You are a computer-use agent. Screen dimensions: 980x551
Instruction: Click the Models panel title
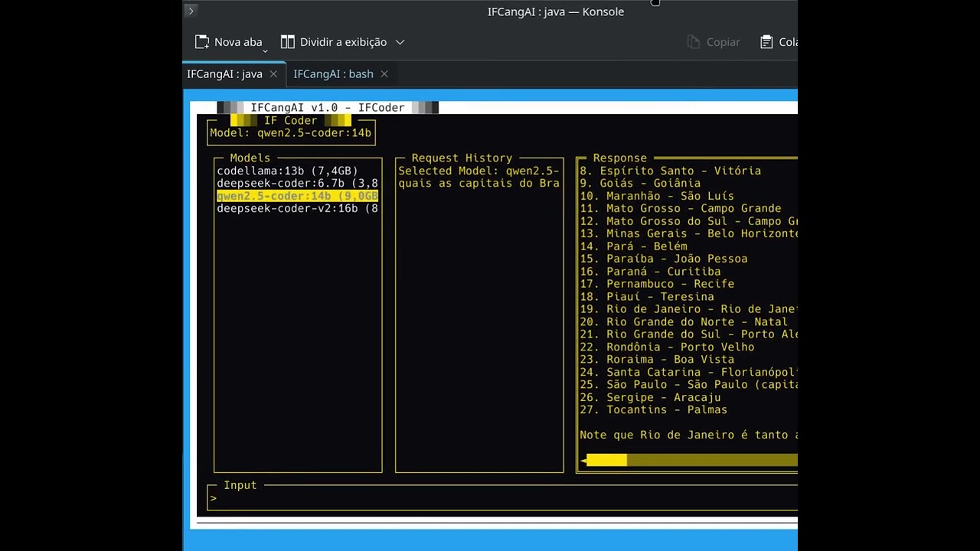click(250, 158)
